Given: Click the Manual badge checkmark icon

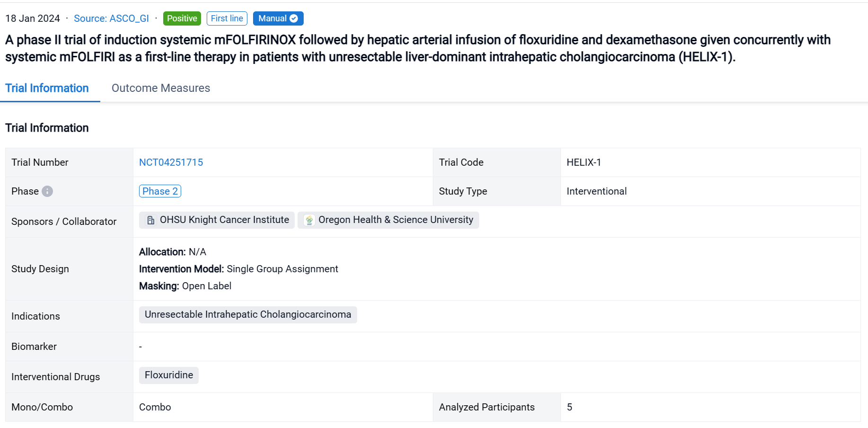Looking at the screenshot, I should point(294,18).
